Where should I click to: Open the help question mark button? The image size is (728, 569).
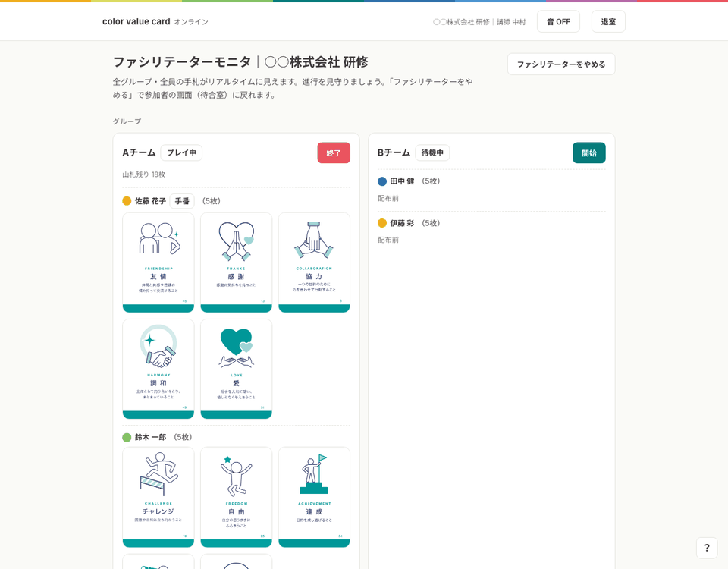click(707, 548)
